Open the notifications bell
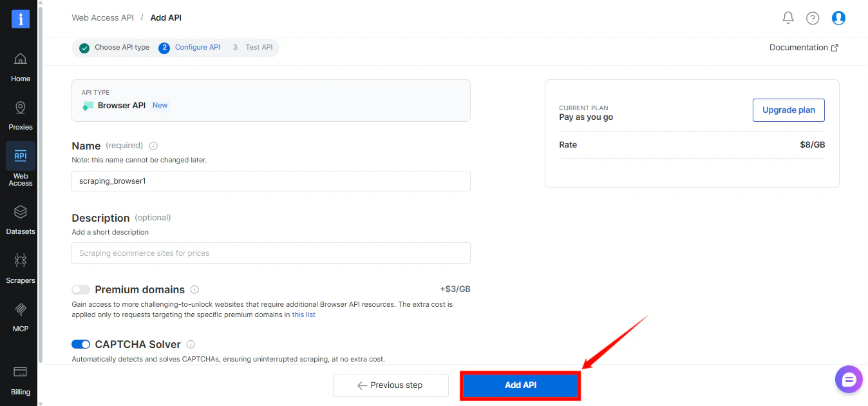The image size is (868, 406). click(x=788, y=17)
